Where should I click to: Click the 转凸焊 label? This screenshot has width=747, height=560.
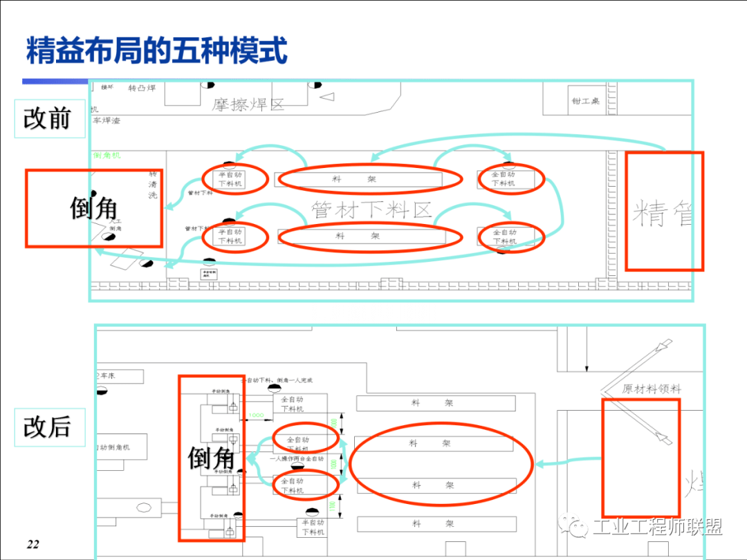[x=142, y=88]
